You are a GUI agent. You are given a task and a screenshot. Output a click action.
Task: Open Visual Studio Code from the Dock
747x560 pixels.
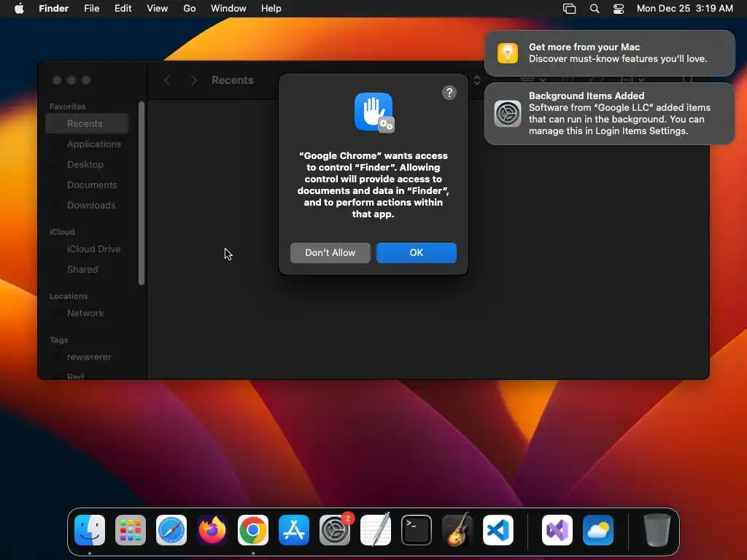coord(498,530)
